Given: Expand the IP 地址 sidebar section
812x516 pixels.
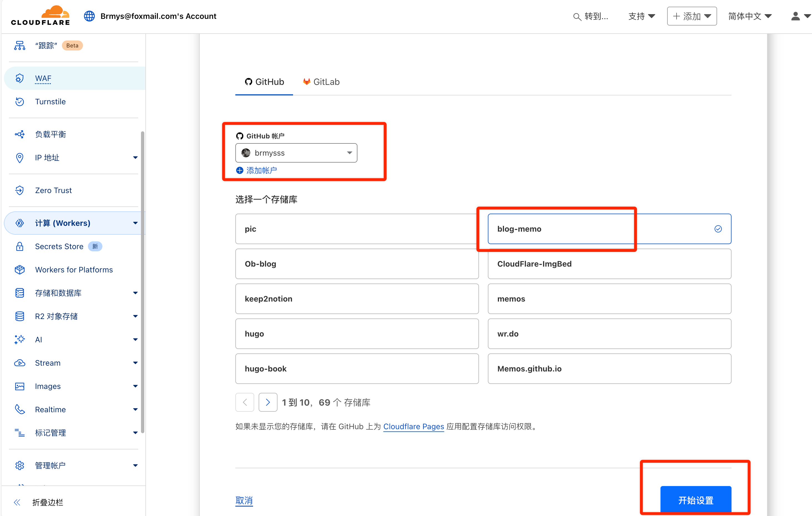Looking at the screenshot, I should pyautogui.click(x=135, y=157).
